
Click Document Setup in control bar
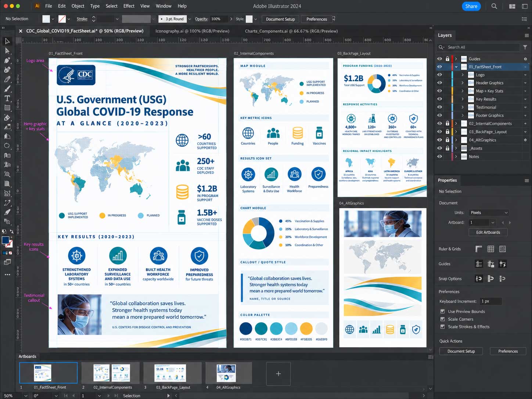(x=280, y=19)
